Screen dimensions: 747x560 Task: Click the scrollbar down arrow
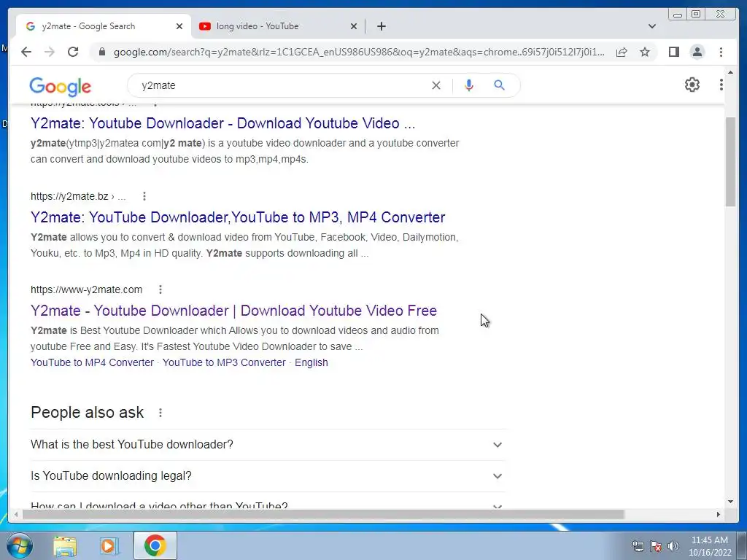click(x=731, y=502)
